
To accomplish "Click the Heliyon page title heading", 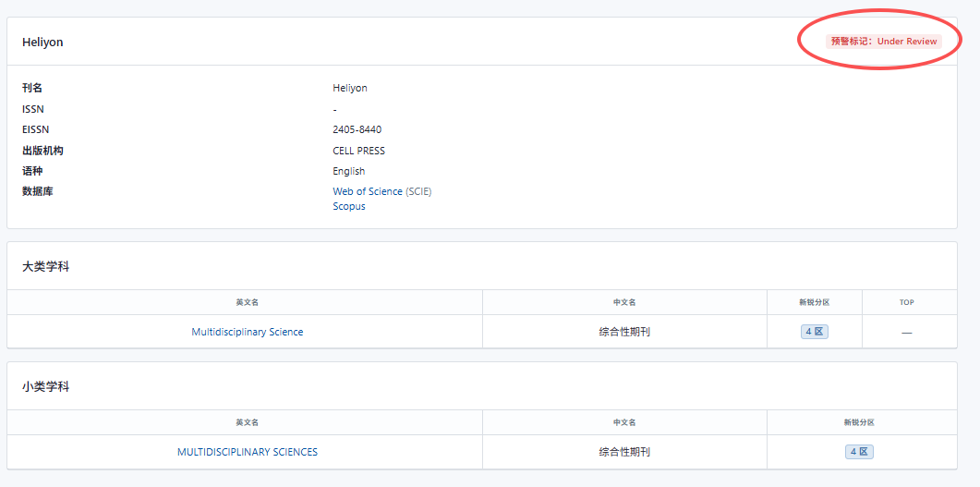I will pos(42,43).
